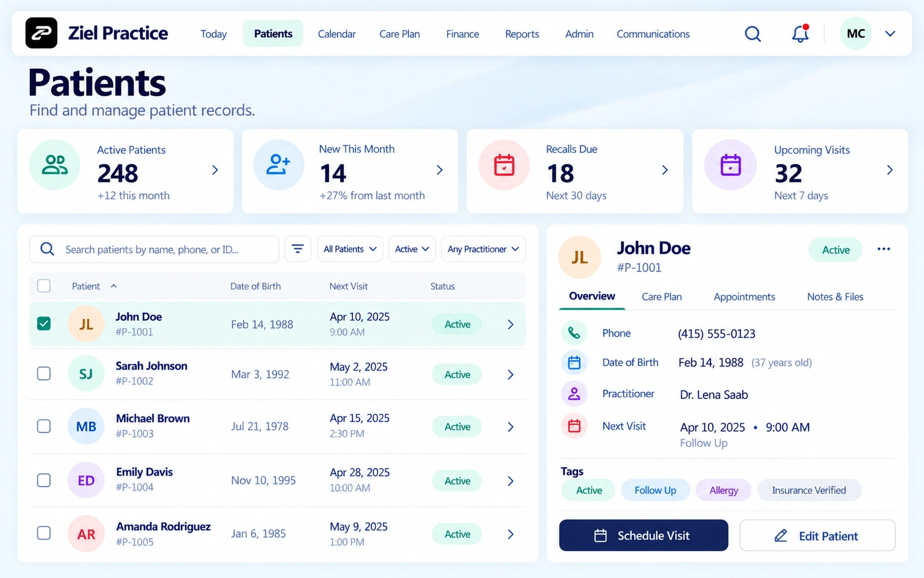Click the New This Month add-user icon
This screenshot has height=578, width=924.
[278, 165]
